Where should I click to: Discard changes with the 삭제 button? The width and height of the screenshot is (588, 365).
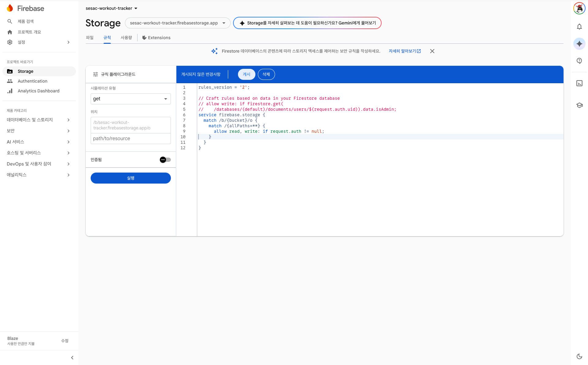click(266, 74)
